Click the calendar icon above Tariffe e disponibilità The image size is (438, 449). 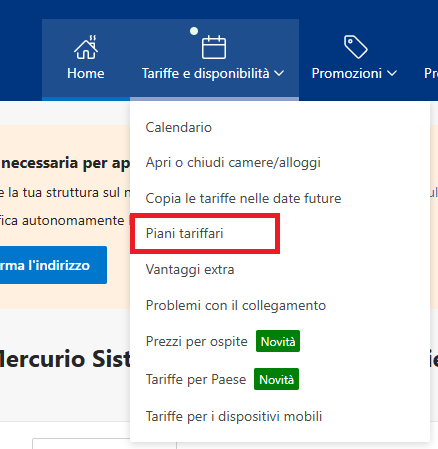point(214,47)
